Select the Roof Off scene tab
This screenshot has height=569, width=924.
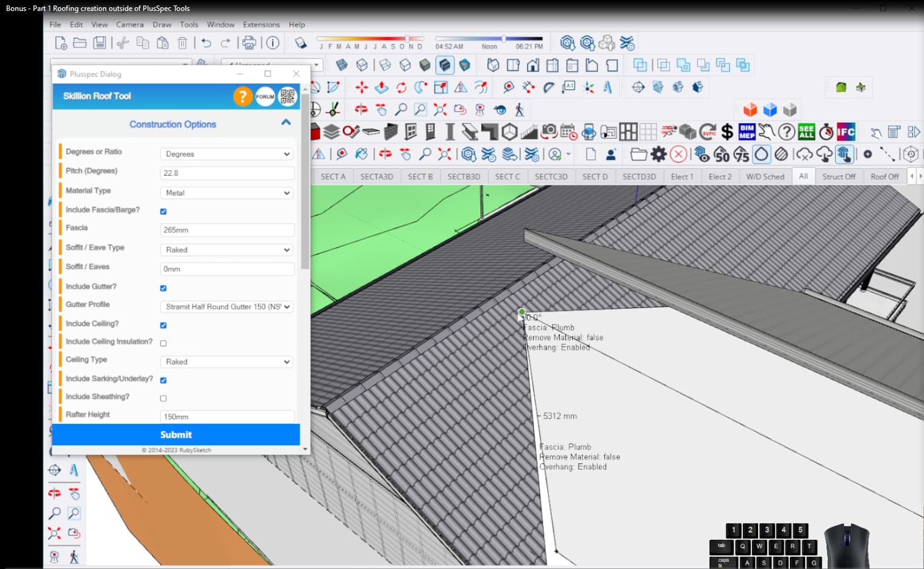tap(884, 176)
